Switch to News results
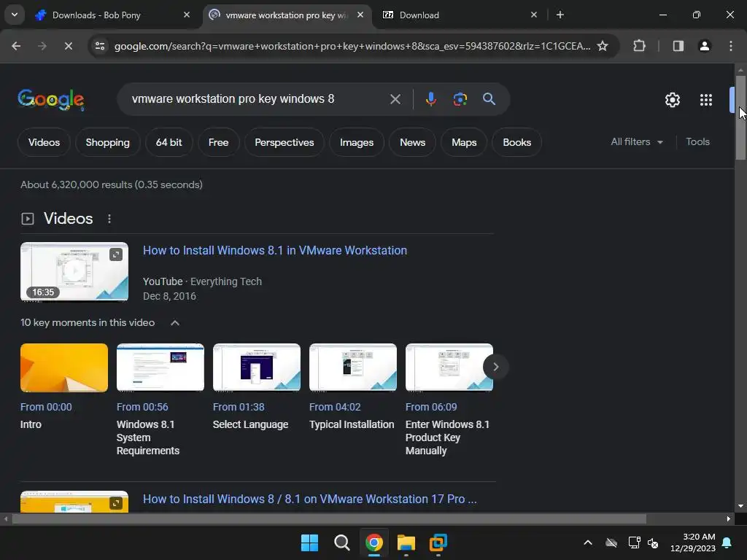The width and height of the screenshot is (747, 560). [413, 142]
